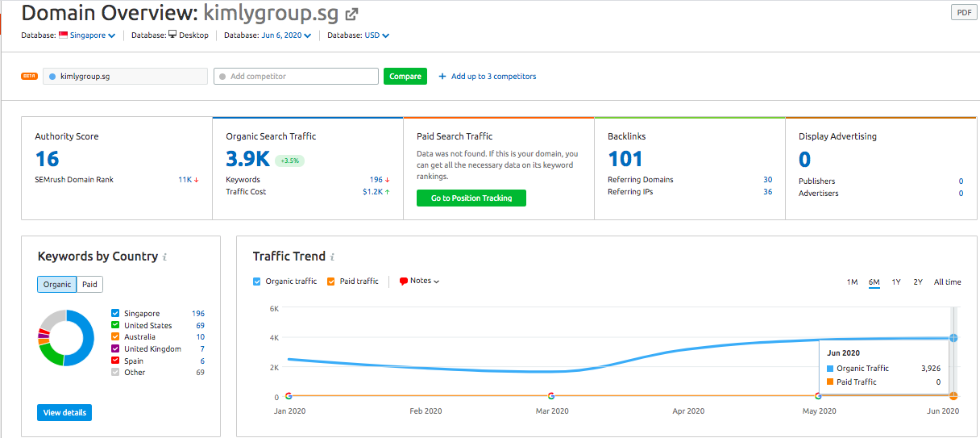980x438 pixels.
Task: Click Singapore keyword count 196
Action: coord(198,314)
